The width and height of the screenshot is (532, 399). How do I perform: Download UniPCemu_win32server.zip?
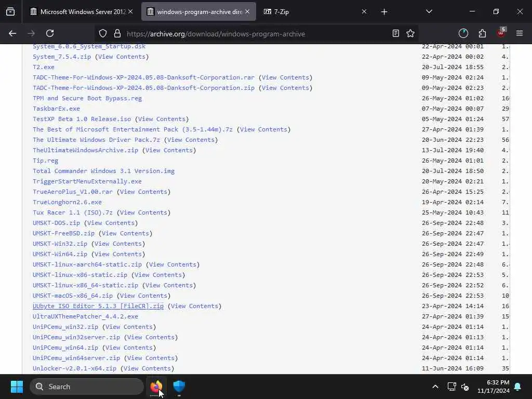(x=76, y=337)
